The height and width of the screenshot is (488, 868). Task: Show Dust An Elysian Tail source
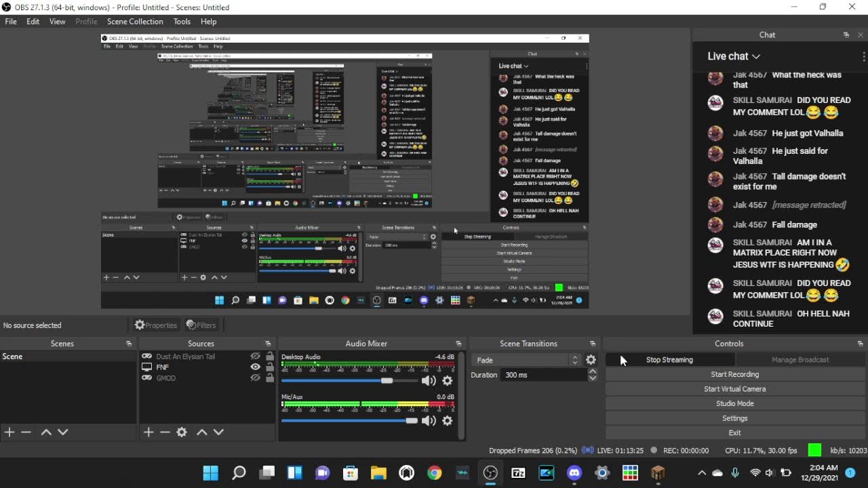tap(255, 357)
